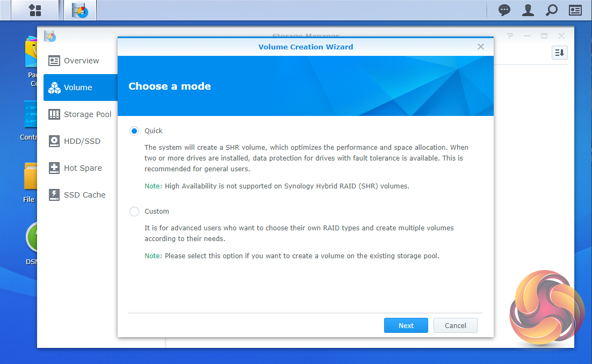Open the SSD Cache section
592x364 pixels.
coord(81,195)
